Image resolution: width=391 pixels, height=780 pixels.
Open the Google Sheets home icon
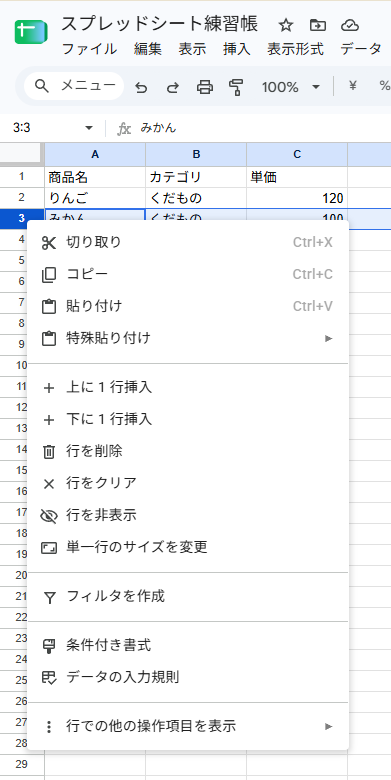click(31, 33)
